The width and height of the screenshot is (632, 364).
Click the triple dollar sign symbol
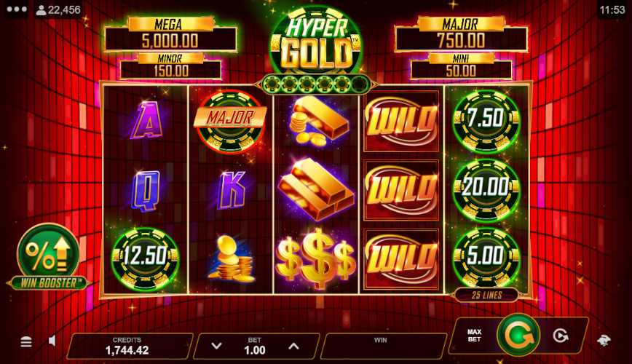(315, 258)
